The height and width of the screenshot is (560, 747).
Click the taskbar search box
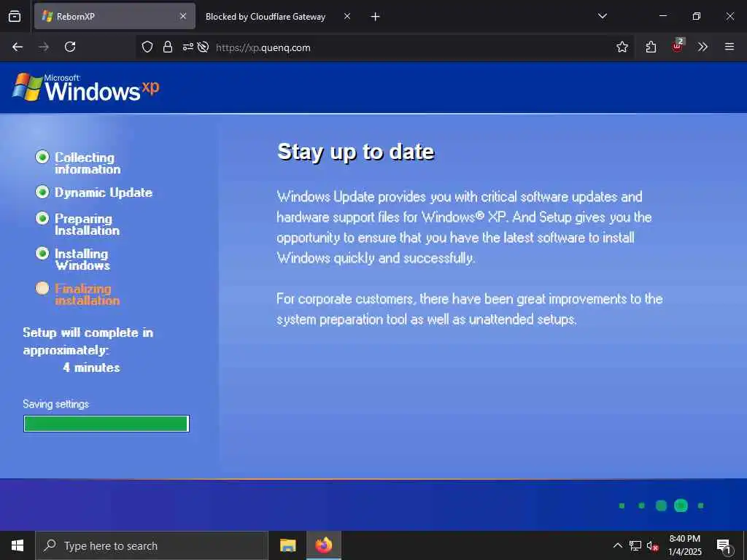(152, 545)
